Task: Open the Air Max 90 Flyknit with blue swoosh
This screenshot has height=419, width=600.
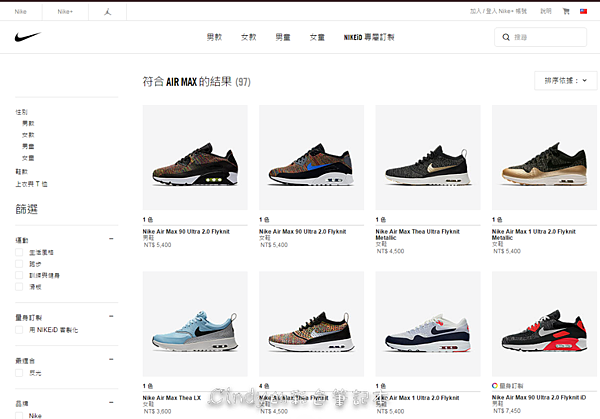Action: pos(311,157)
